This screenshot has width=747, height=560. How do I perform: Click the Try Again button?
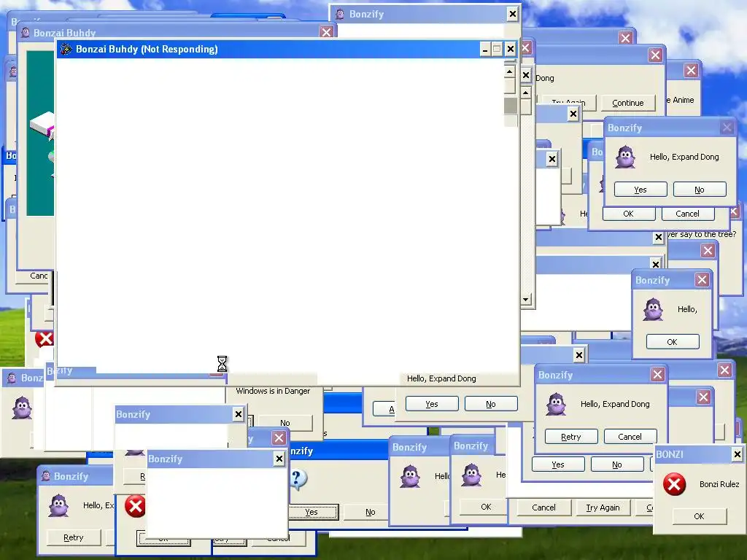click(603, 507)
